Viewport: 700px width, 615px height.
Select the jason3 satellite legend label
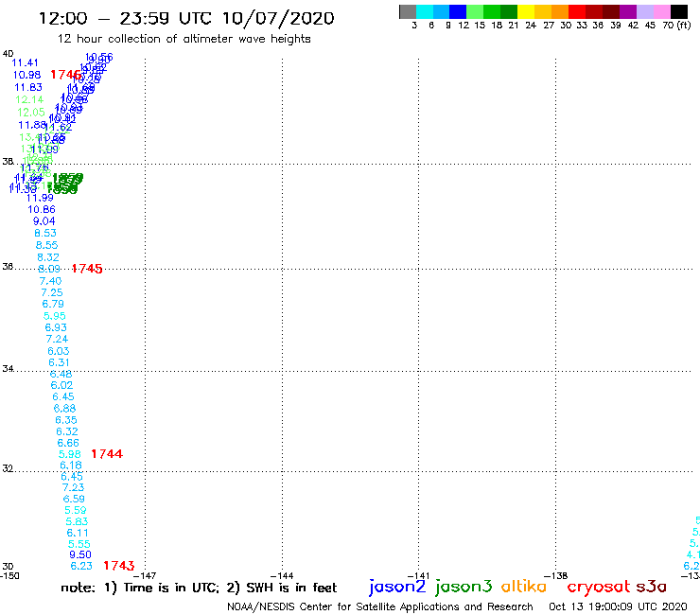[464, 587]
